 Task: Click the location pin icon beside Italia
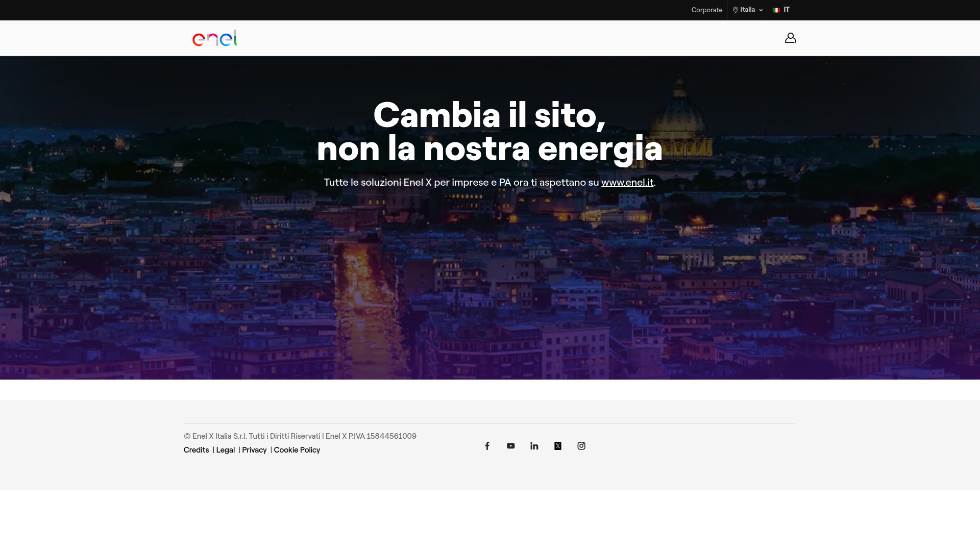pos(736,10)
